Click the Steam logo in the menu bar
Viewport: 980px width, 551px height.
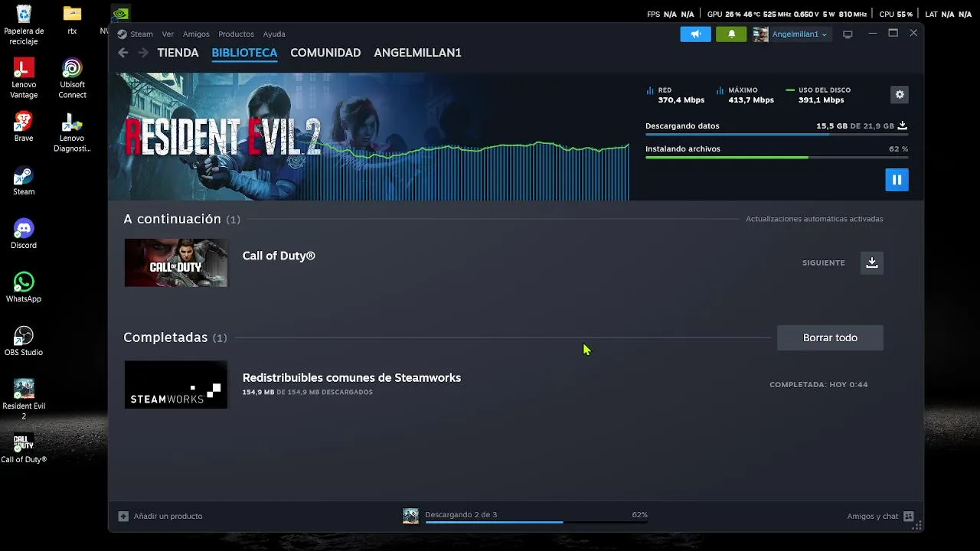point(122,34)
